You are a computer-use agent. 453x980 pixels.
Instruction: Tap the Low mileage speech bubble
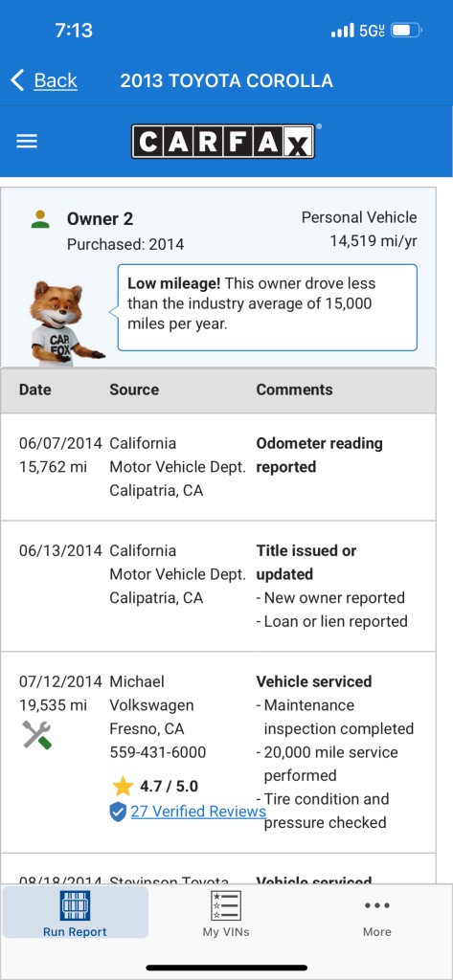(267, 307)
